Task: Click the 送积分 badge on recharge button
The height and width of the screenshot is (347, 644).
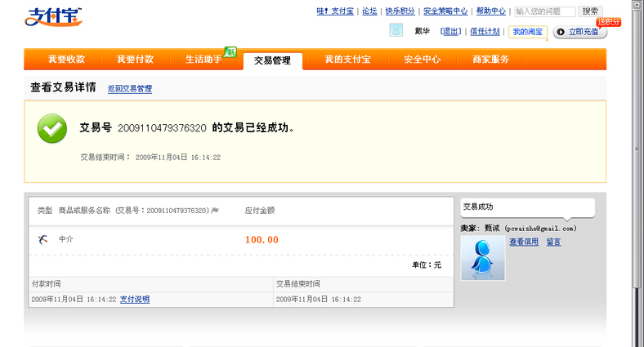Action: click(609, 22)
